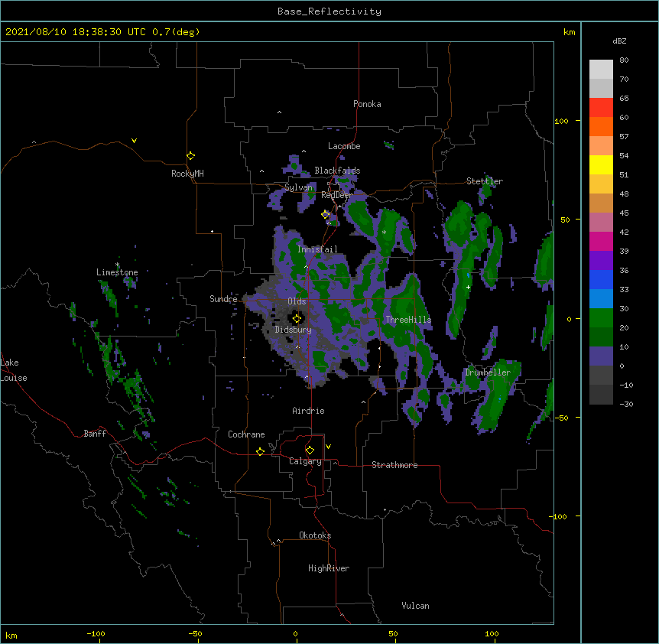Pick the purple 36-39 dBZ legend swatch
Image resolution: width=659 pixels, height=644 pixels.
601,261
